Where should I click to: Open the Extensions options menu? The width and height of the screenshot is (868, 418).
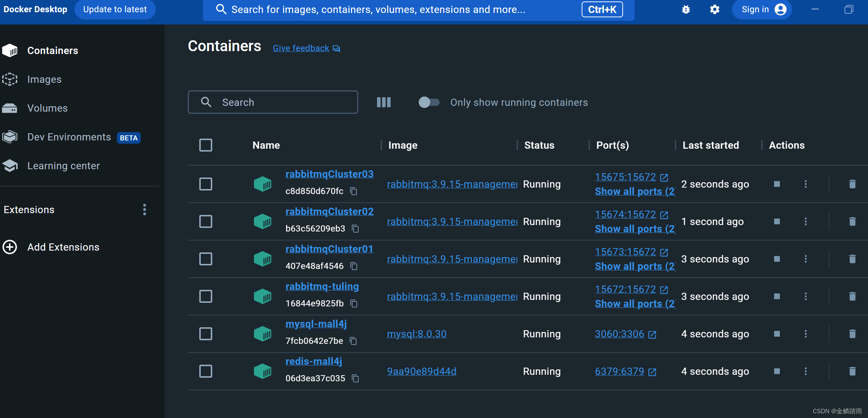pos(145,210)
